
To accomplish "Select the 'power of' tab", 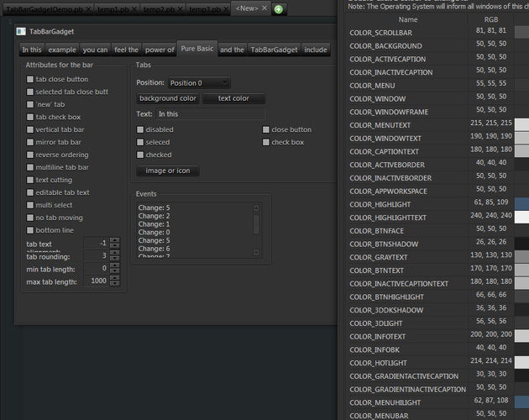I will [160, 50].
